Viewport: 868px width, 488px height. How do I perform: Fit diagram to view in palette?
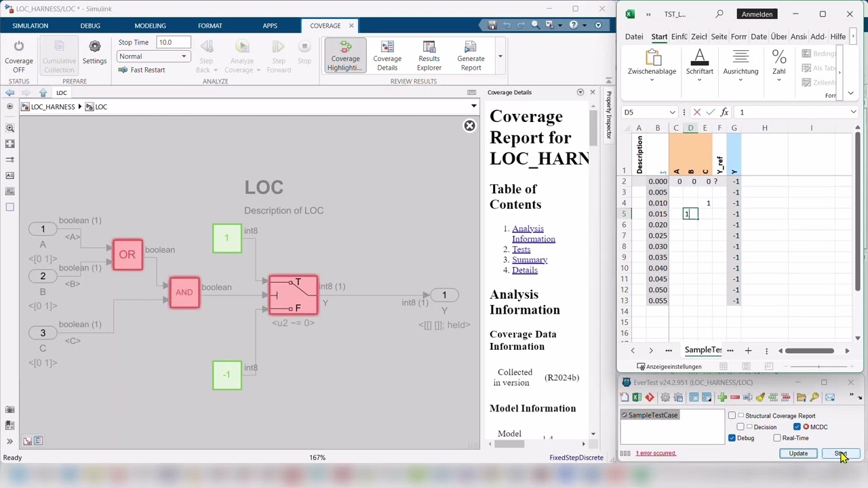tap(9, 144)
